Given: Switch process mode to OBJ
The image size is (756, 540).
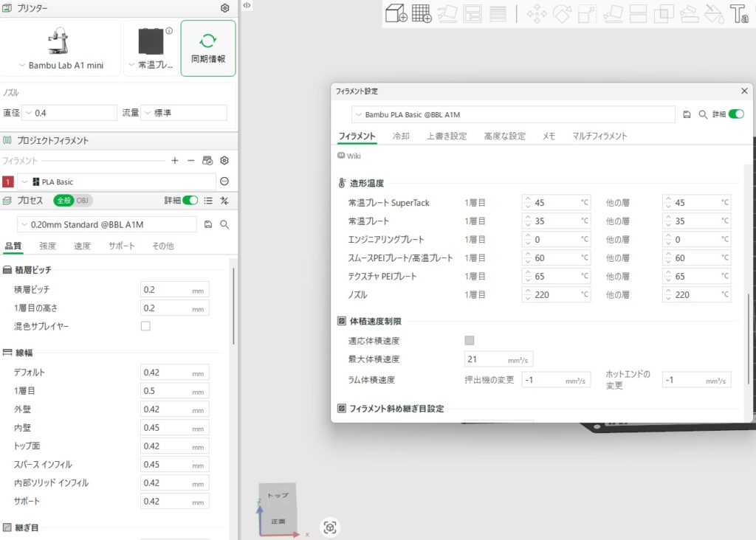Looking at the screenshot, I should pyautogui.click(x=83, y=201).
